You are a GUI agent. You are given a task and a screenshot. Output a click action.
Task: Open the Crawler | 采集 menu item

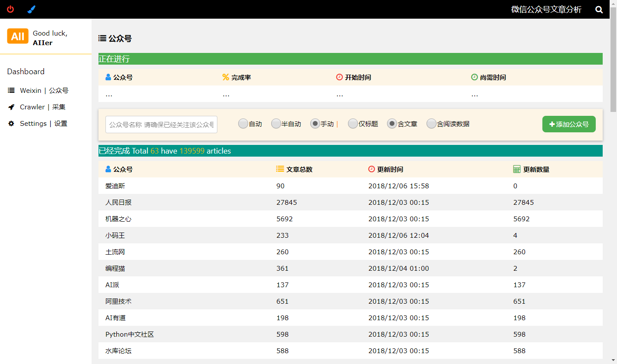(x=43, y=107)
